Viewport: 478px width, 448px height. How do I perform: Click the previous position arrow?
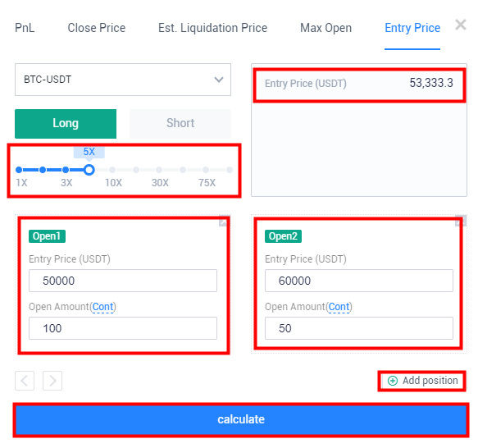[25, 381]
